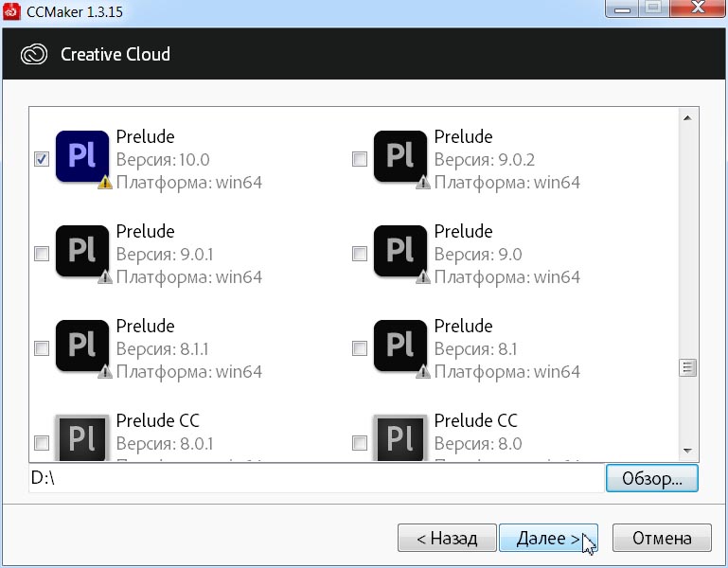
Task: Click the text Версия: 8.0
Action: tap(478, 444)
